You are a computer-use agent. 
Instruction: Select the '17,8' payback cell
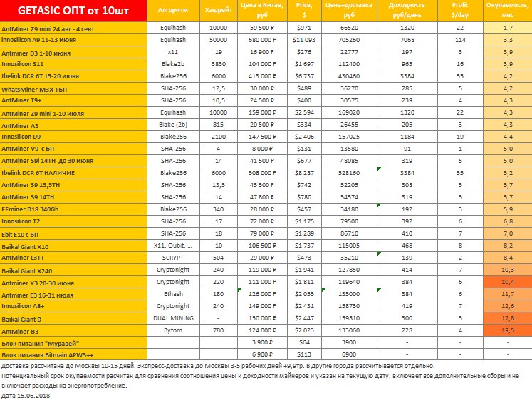[x=508, y=318]
